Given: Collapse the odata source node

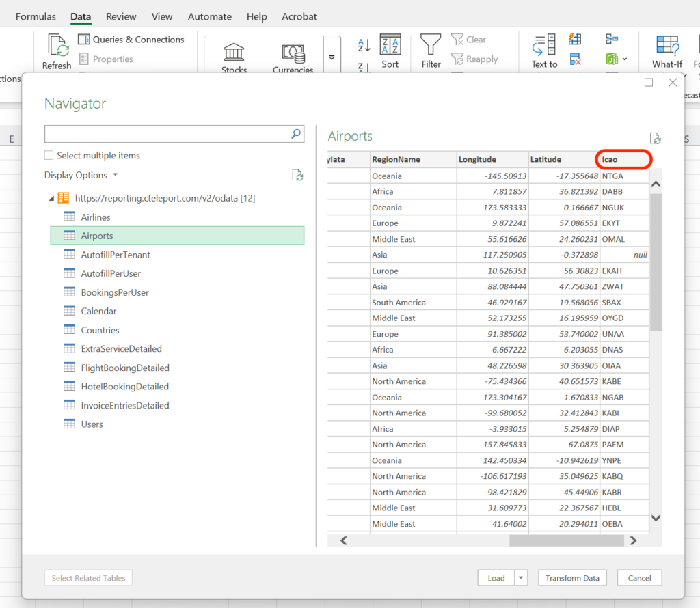Looking at the screenshot, I should [x=51, y=199].
